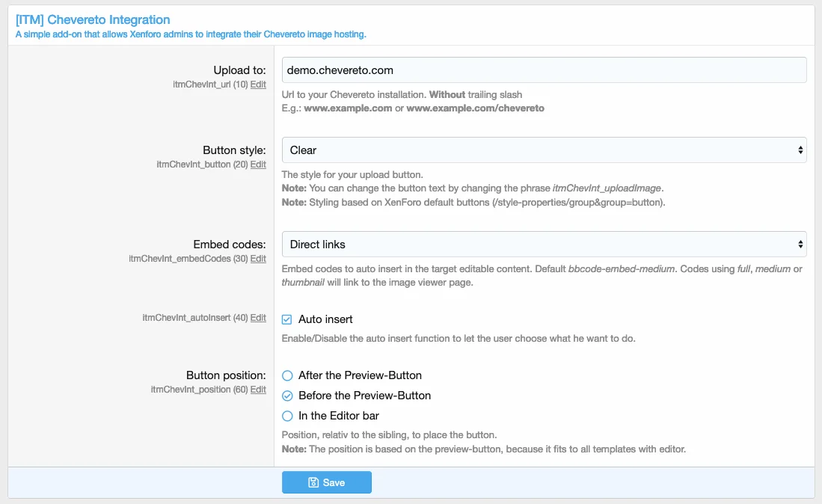Click the Button position label
The width and height of the screenshot is (822, 504).
click(x=226, y=375)
